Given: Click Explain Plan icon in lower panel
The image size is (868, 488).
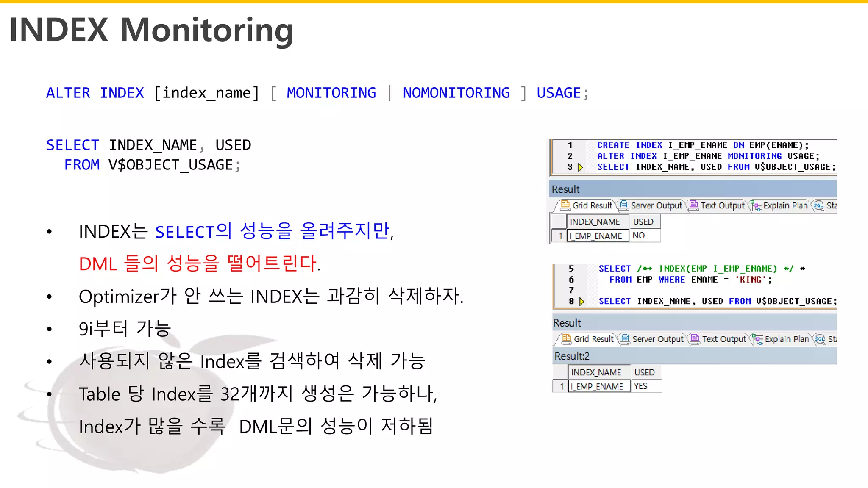Looking at the screenshot, I should tap(757, 339).
